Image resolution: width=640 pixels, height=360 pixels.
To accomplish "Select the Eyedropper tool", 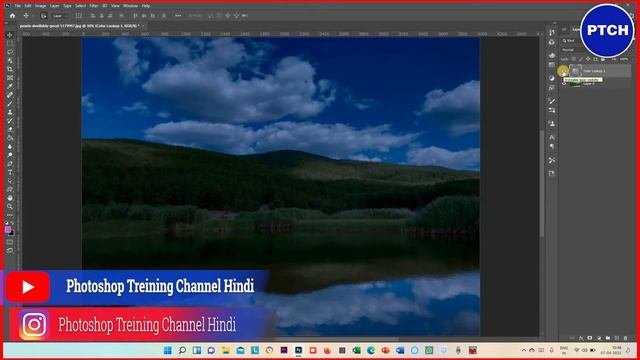I will tap(10, 87).
